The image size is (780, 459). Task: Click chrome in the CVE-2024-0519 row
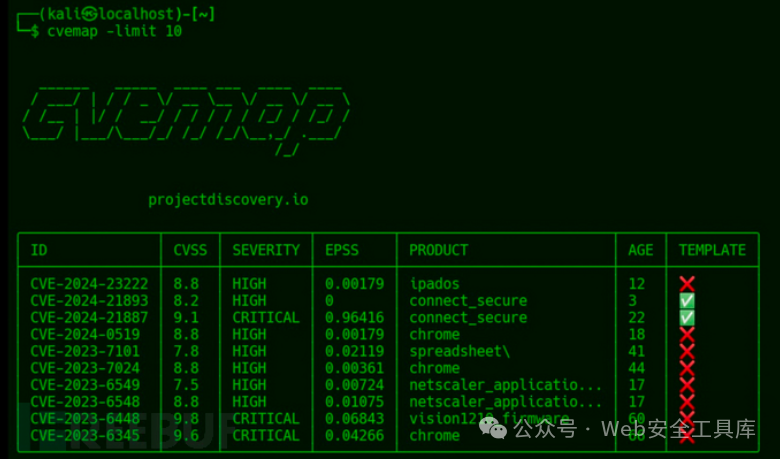[x=434, y=335]
